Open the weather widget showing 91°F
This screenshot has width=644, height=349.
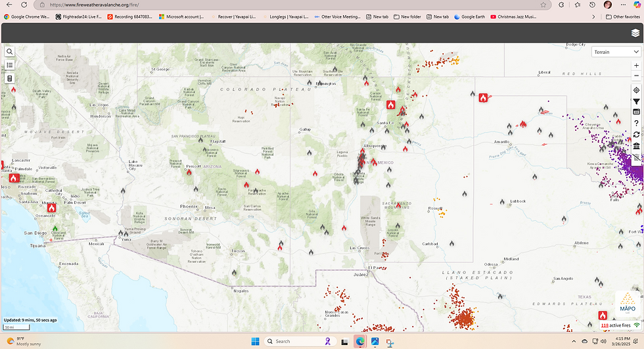click(24, 341)
